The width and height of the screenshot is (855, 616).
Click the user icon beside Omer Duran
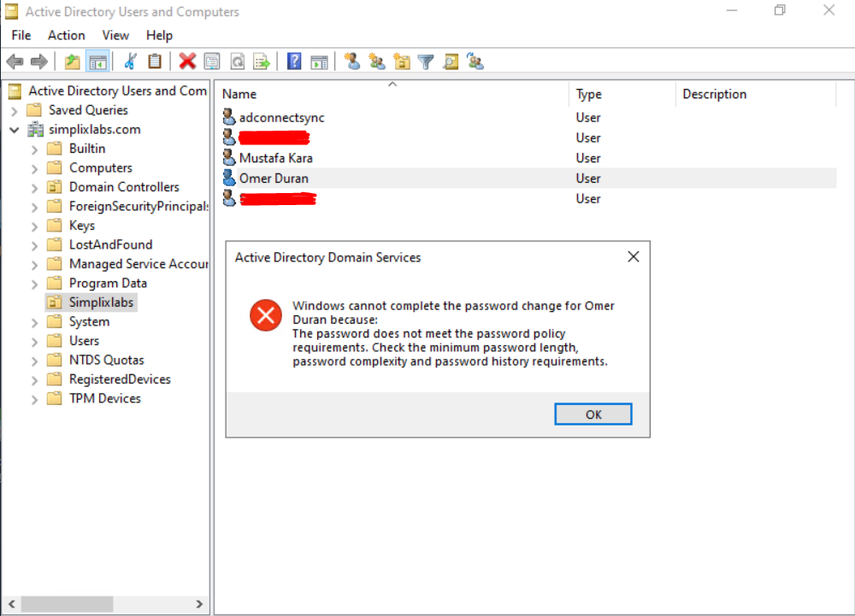pos(229,178)
